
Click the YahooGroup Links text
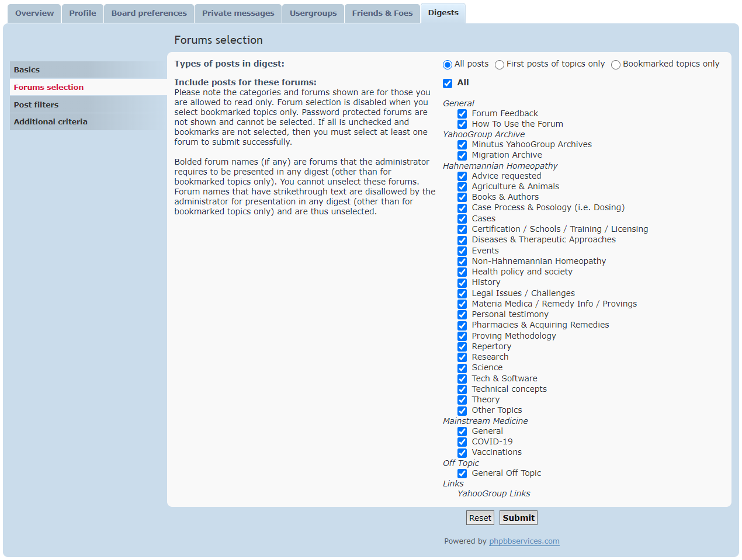point(494,493)
